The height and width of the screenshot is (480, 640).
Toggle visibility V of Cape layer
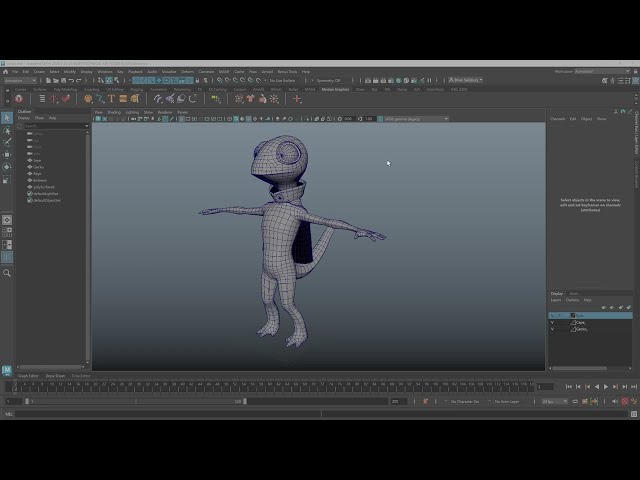click(x=552, y=322)
